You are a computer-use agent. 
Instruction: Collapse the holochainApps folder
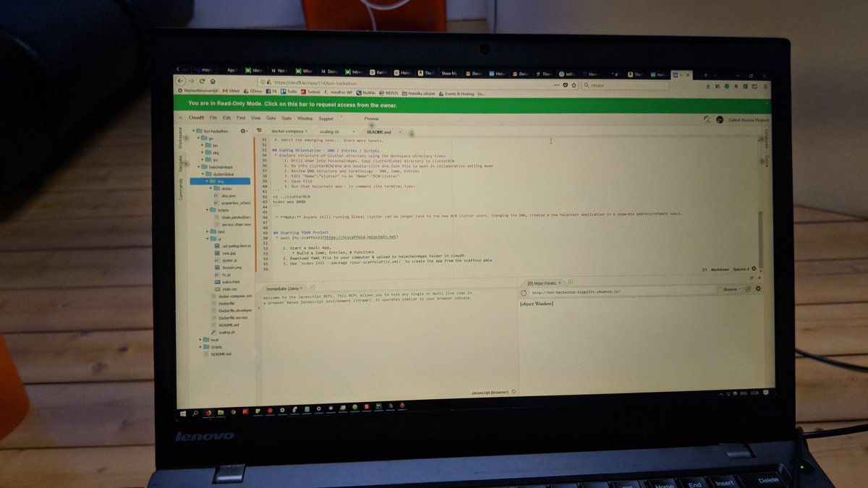pyautogui.click(x=197, y=167)
